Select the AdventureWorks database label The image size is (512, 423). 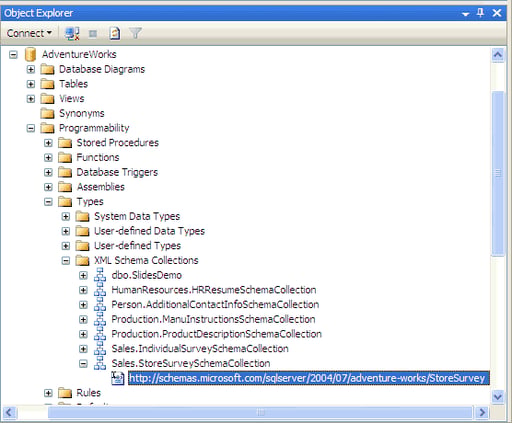79,54
